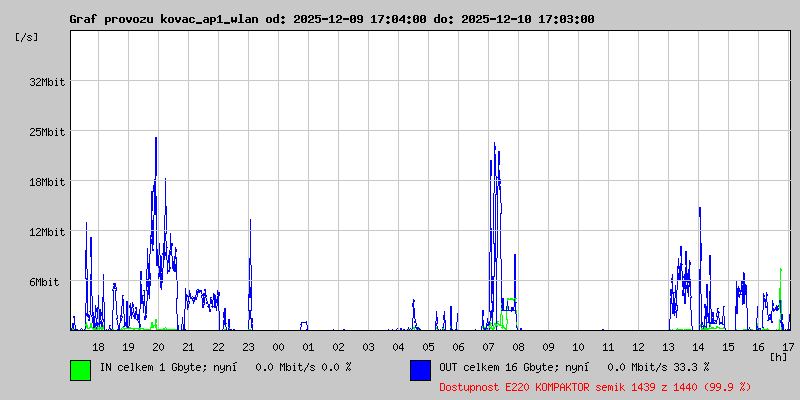Screen dimensions: 800x400
Task: Click the [/s] unit label
Action: coord(27,37)
